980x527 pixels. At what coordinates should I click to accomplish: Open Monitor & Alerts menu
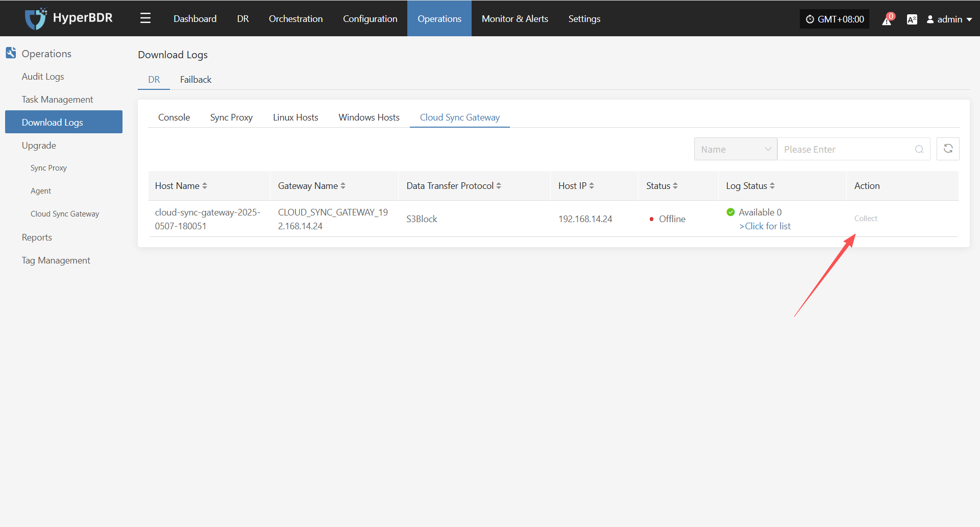click(x=515, y=18)
